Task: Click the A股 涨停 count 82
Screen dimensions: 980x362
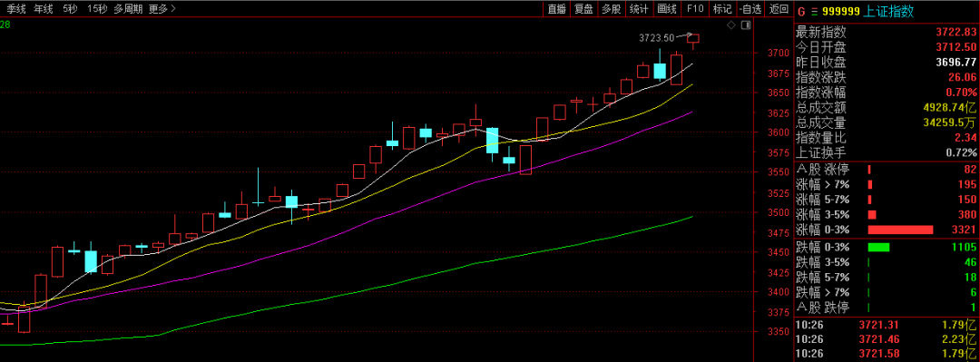Action: [970, 170]
